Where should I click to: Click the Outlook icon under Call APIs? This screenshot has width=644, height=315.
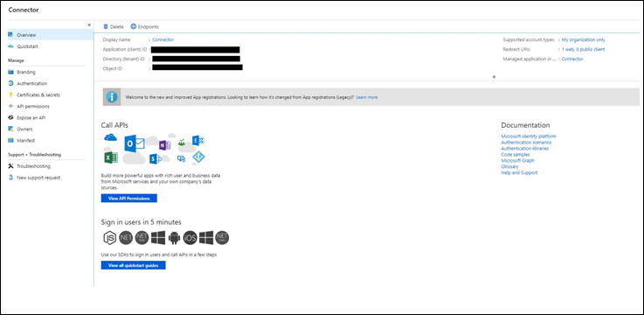pos(135,143)
